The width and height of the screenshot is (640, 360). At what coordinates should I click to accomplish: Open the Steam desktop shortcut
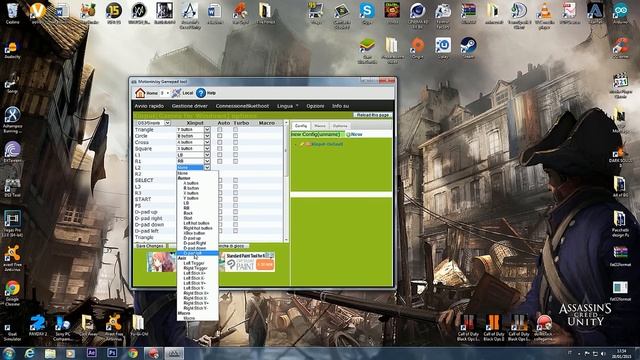(x=468, y=47)
